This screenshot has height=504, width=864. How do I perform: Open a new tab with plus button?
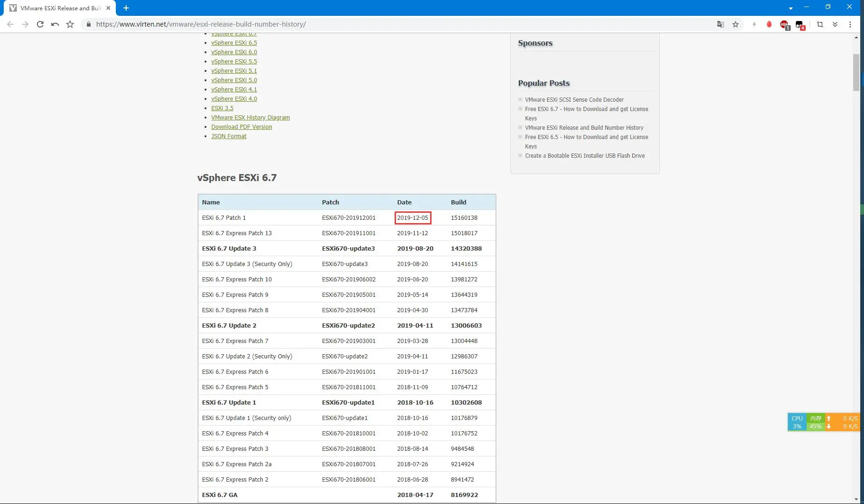(126, 8)
